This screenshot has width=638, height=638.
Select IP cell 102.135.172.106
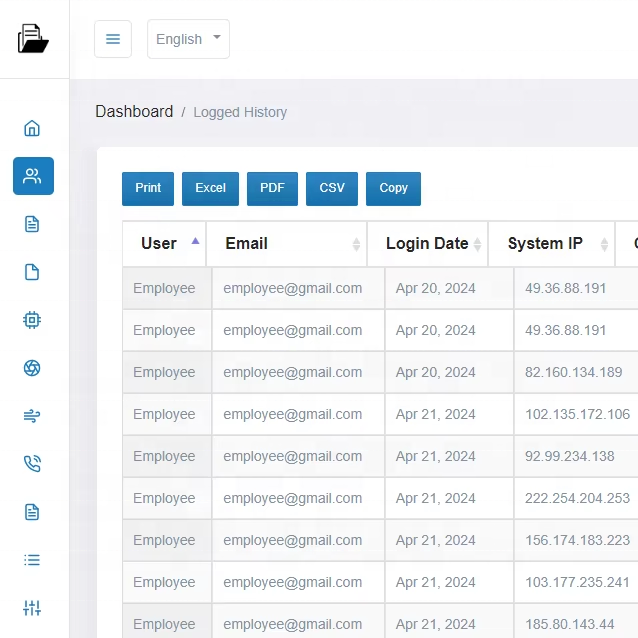point(577,414)
